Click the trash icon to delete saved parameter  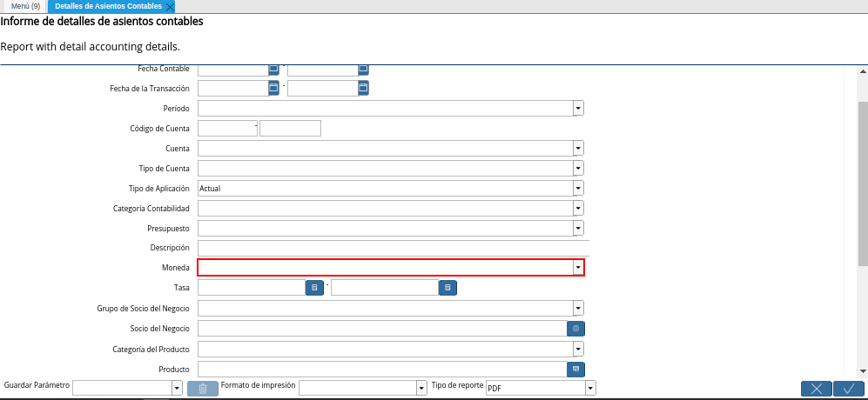tap(203, 389)
